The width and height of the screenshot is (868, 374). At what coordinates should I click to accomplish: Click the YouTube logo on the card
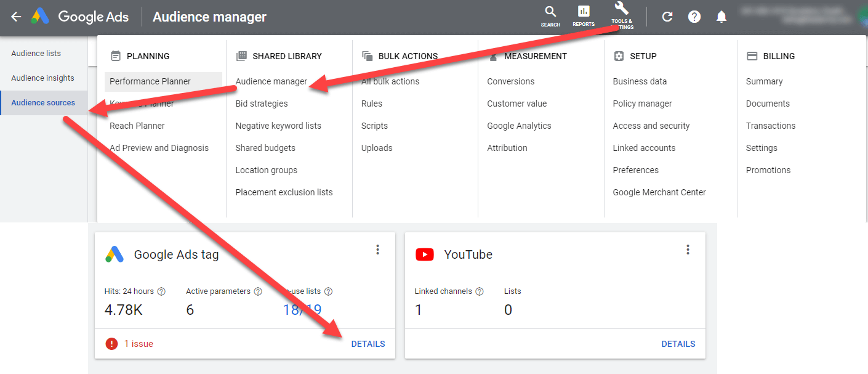pyautogui.click(x=425, y=254)
